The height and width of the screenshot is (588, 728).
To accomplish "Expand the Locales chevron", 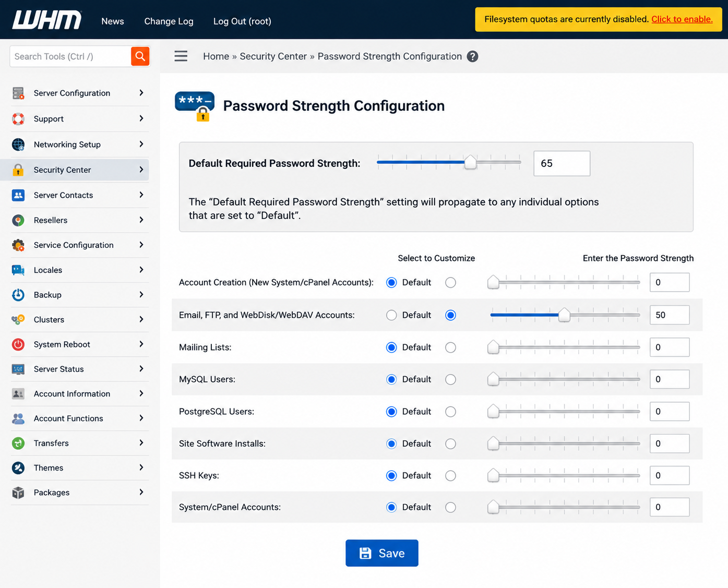I will (141, 270).
